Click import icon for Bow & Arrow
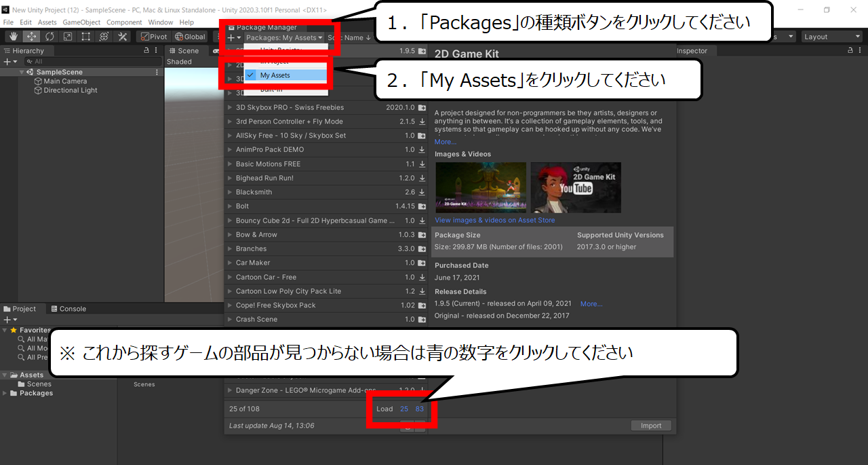Screen dimensions: 868x465 point(422,235)
